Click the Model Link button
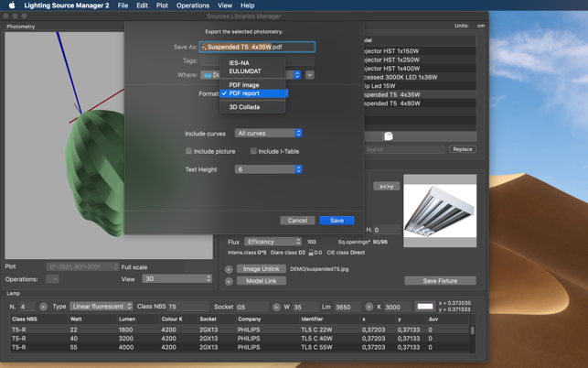Image resolution: width=588 pixels, height=368 pixels. [x=261, y=280]
